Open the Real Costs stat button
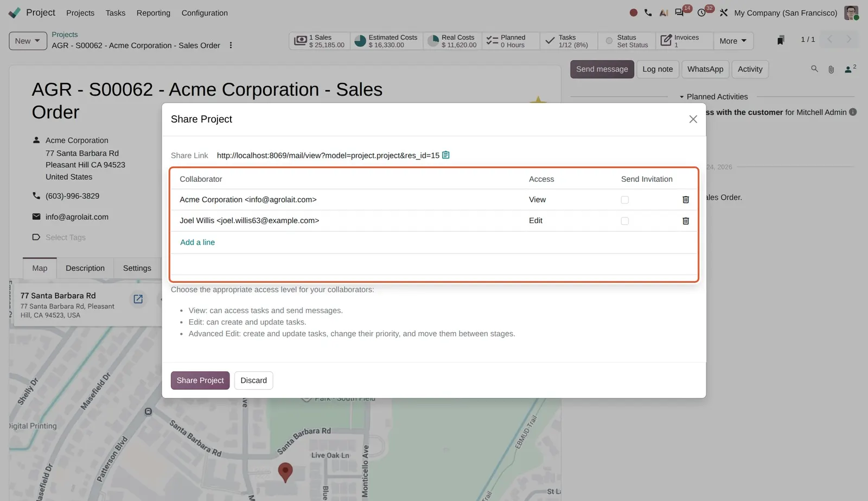The image size is (868, 501). (x=452, y=41)
